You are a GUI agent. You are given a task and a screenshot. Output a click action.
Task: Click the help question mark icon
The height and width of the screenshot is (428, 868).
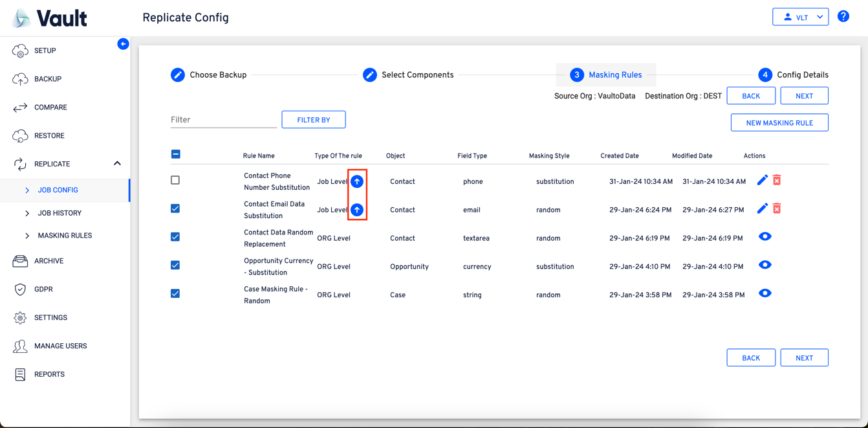[x=843, y=17]
